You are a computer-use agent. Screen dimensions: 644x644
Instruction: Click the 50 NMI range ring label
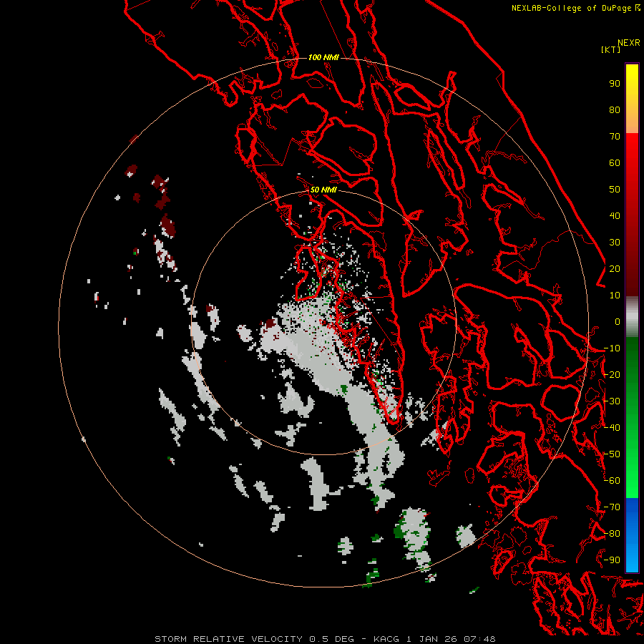323,190
